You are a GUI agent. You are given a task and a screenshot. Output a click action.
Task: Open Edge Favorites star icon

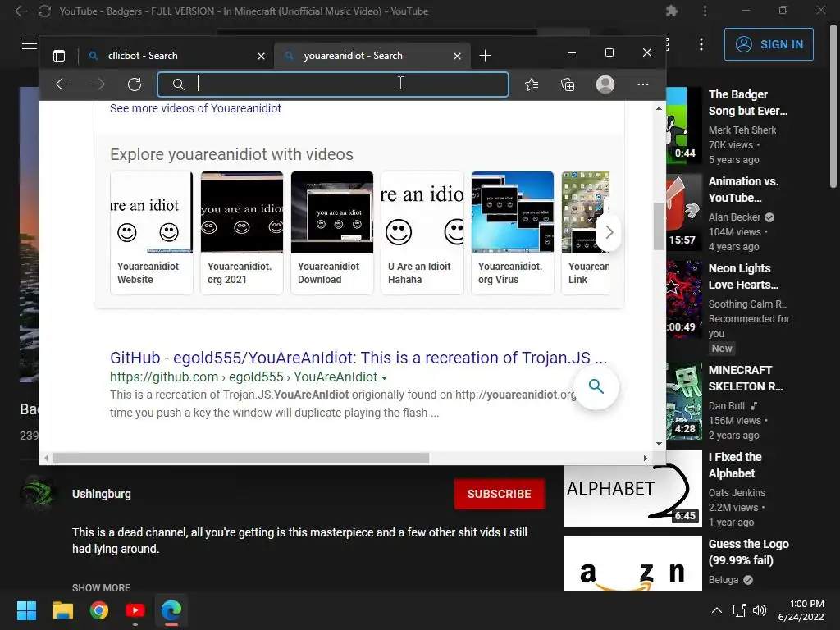(532, 84)
